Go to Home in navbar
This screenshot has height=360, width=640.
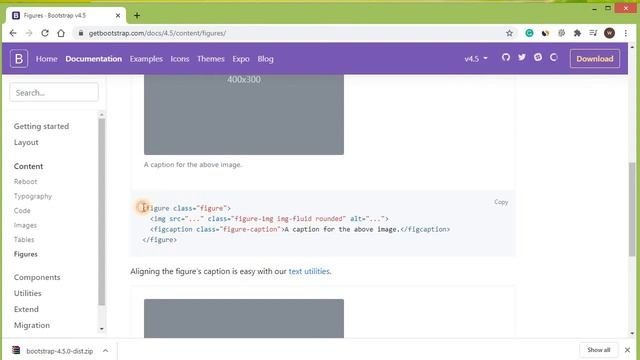point(47,59)
